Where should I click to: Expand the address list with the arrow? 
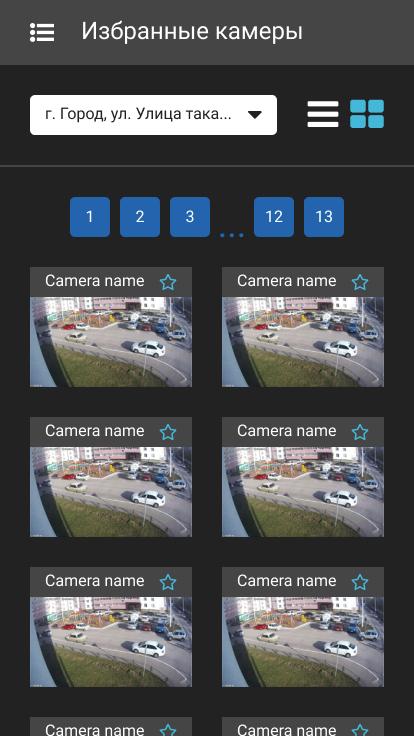[254, 115]
